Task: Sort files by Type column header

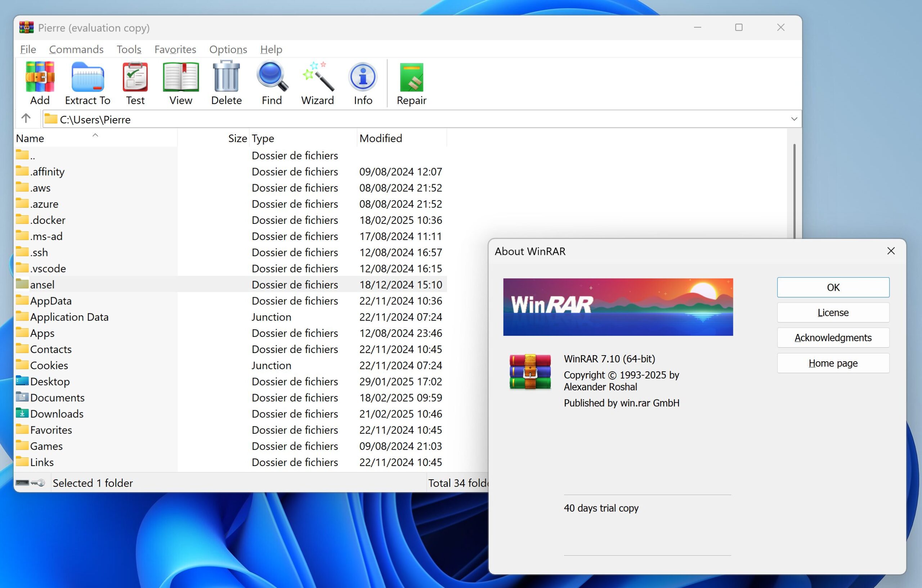Action: 303,138
